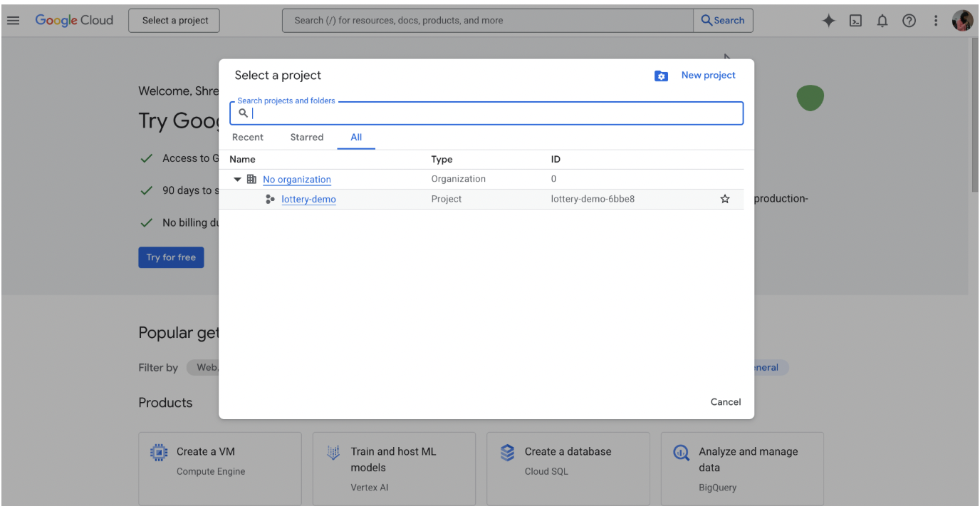Open the Select a project picker in header

tap(174, 21)
